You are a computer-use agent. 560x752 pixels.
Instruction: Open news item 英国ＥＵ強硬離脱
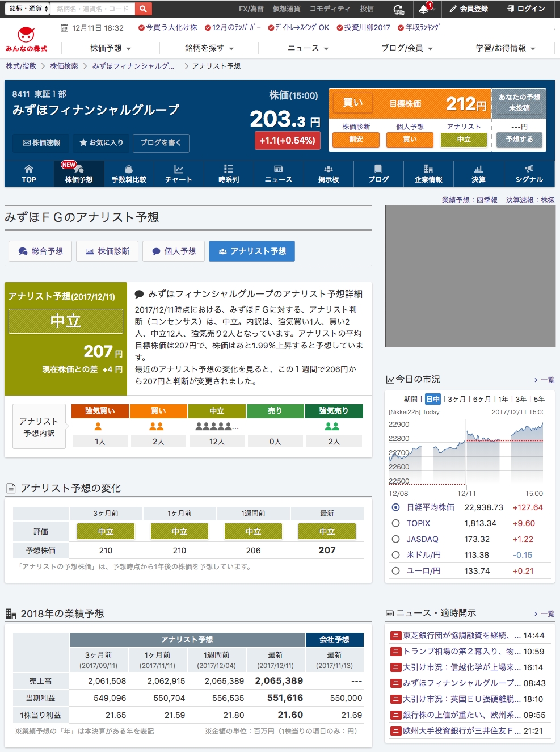pos(462,699)
